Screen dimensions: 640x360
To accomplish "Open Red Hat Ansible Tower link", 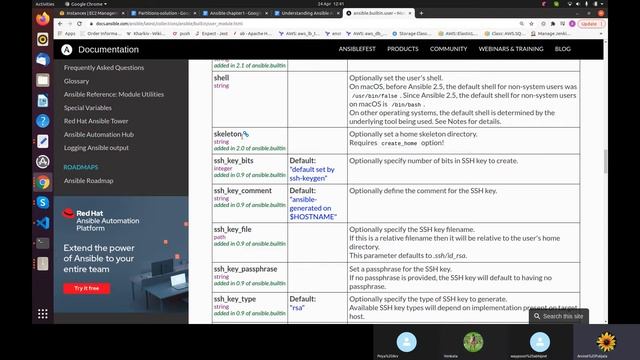I will point(96,121).
